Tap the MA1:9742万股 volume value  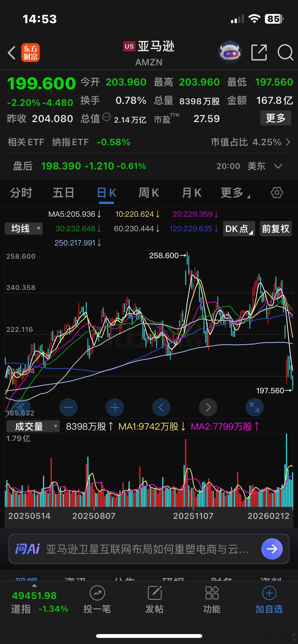pyautogui.click(x=152, y=427)
